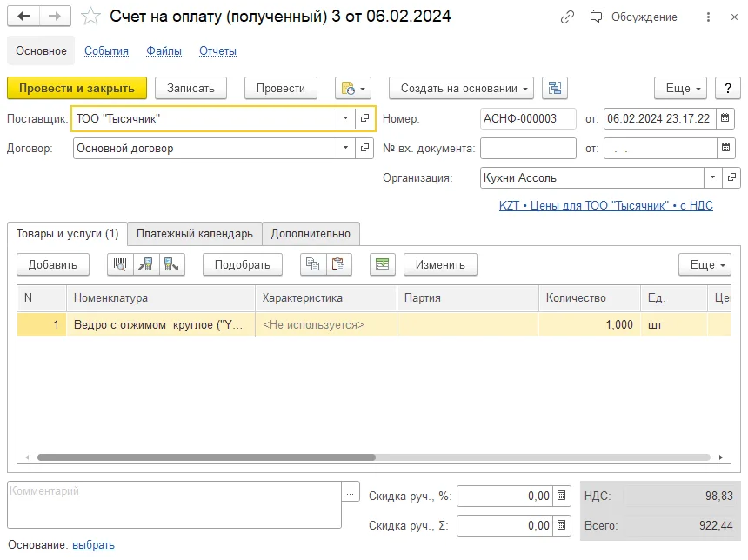Viewport: 748px width, 560px height.
Task: Click the Организация field Кухни Ассоль
Action: pyautogui.click(x=592, y=178)
